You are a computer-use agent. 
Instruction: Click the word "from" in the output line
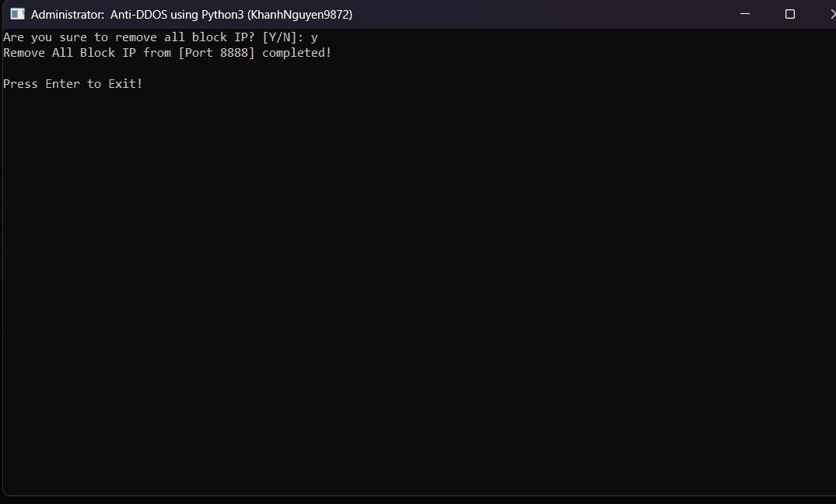coord(157,53)
